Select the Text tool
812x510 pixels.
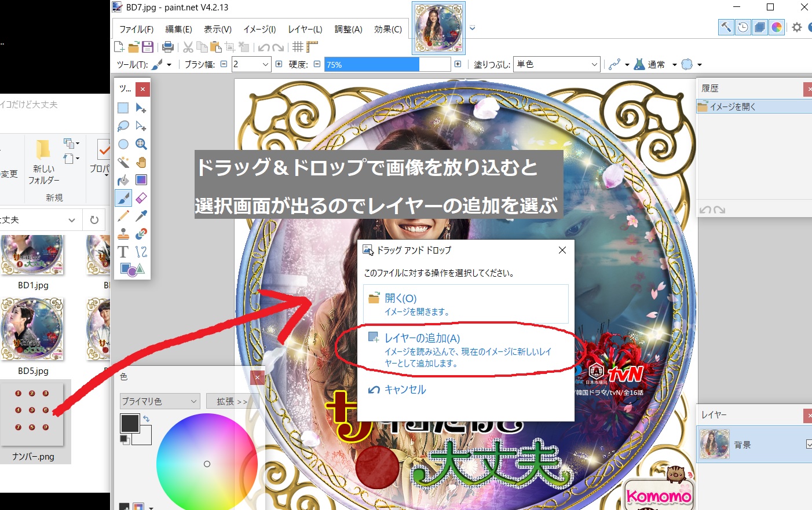[123, 252]
